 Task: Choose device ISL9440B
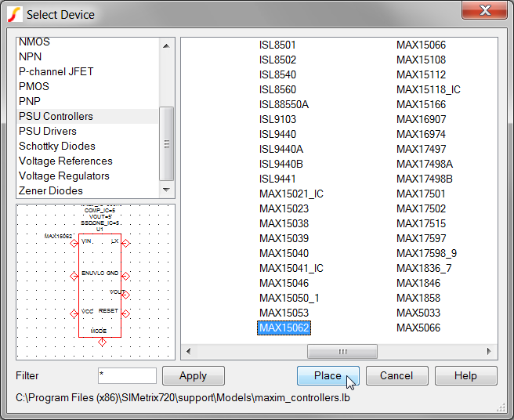click(281, 164)
